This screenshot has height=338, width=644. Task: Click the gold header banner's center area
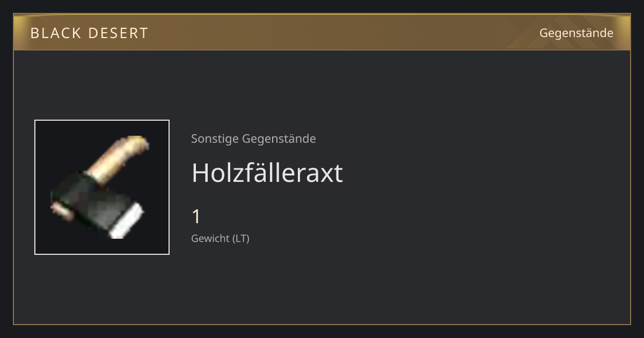pos(322,33)
